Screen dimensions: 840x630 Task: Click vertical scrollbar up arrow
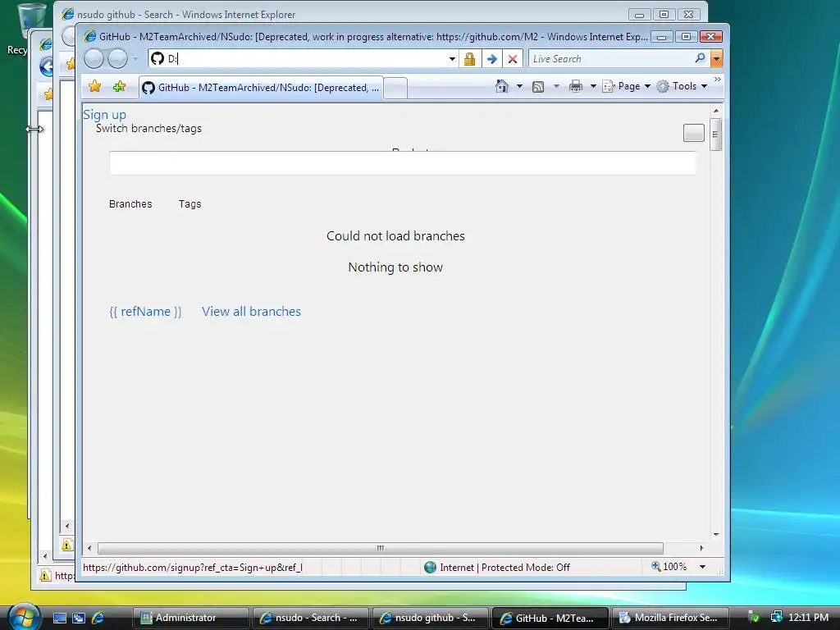(716, 111)
